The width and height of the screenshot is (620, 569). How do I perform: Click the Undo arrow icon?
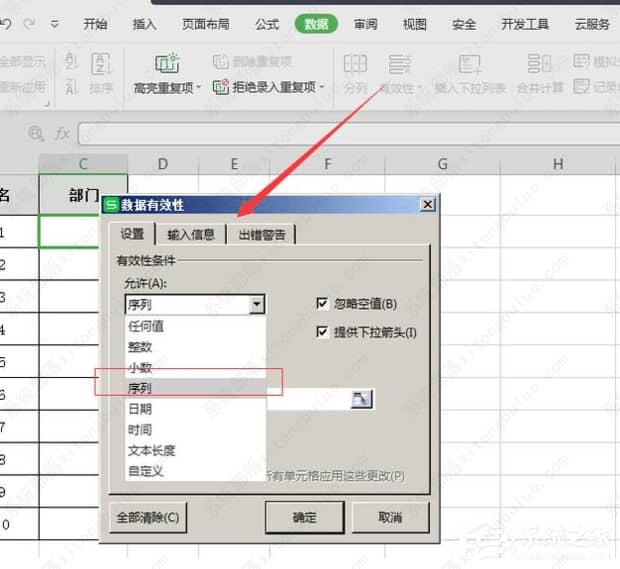tap(6, 24)
